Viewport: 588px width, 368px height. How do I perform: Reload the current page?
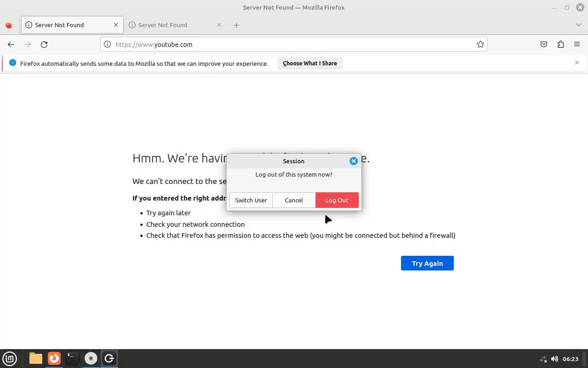point(44,44)
